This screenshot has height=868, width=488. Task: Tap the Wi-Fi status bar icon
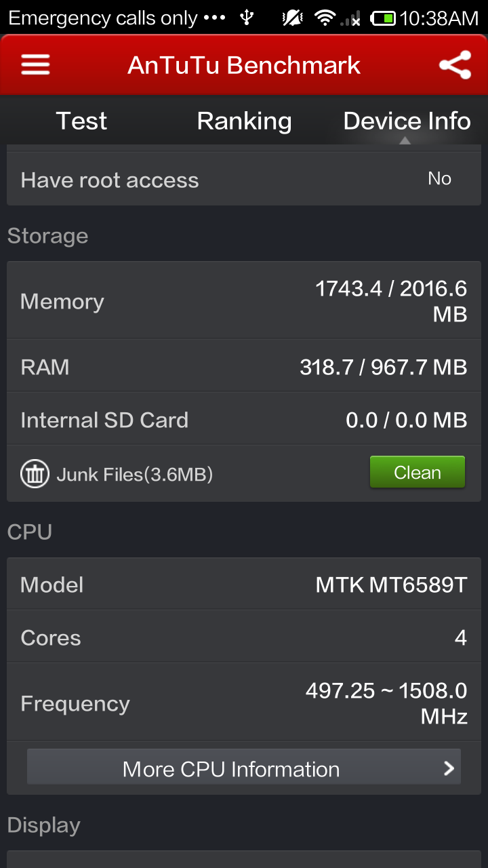(325, 18)
